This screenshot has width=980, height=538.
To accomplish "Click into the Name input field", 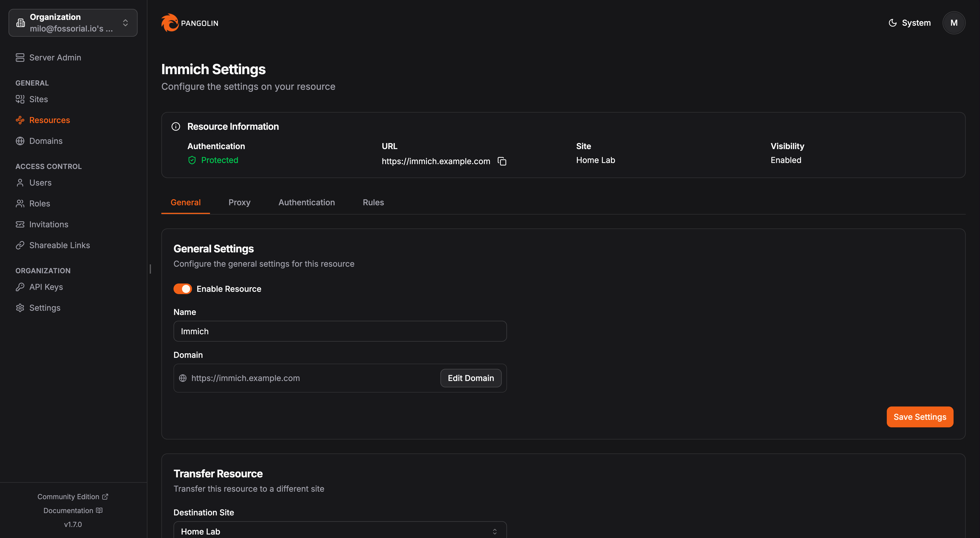I will (x=340, y=331).
